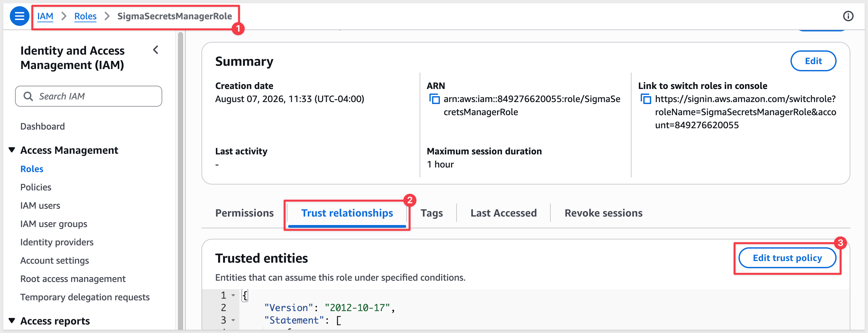868x333 pixels.
Task: Open the Last Accessed tab
Action: [x=503, y=213]
